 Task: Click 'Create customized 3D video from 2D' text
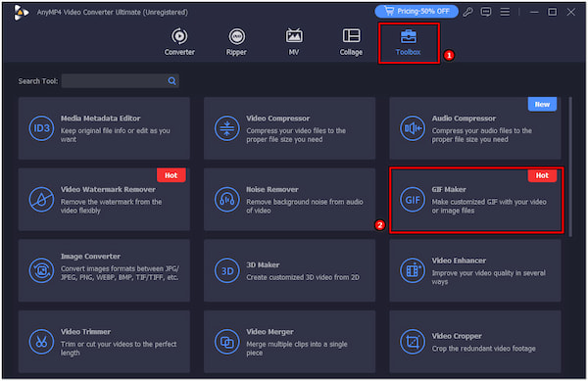303,277
